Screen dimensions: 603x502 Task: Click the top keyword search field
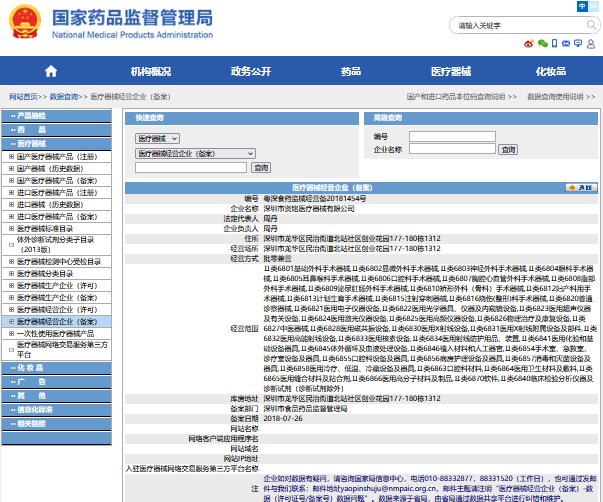520,25
